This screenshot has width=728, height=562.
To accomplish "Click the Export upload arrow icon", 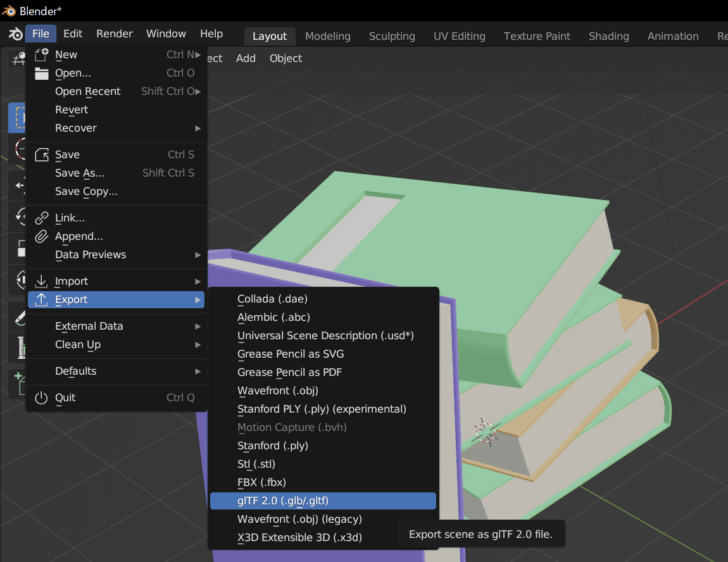I will (x=41, y=299).
